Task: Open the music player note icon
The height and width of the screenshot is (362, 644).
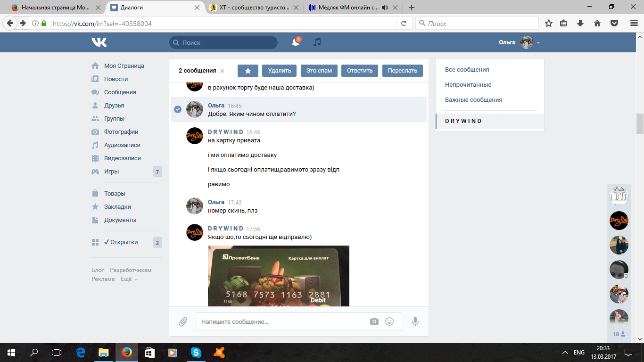Action: point(317,42)
